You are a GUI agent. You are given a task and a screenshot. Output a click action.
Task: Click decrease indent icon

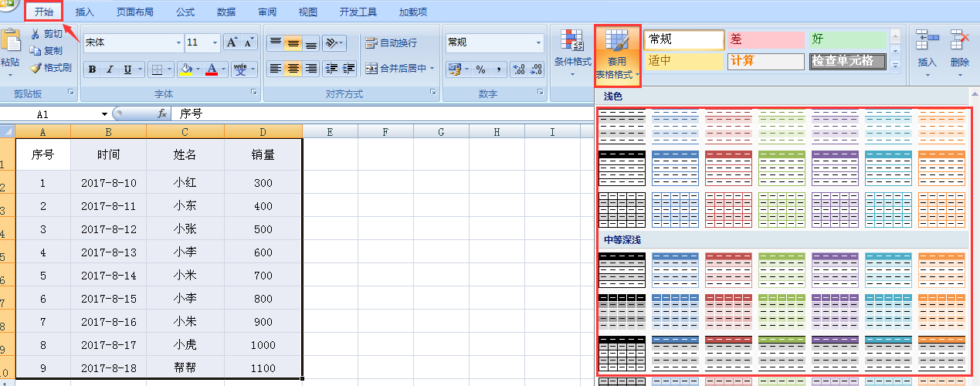coord(331,69)
